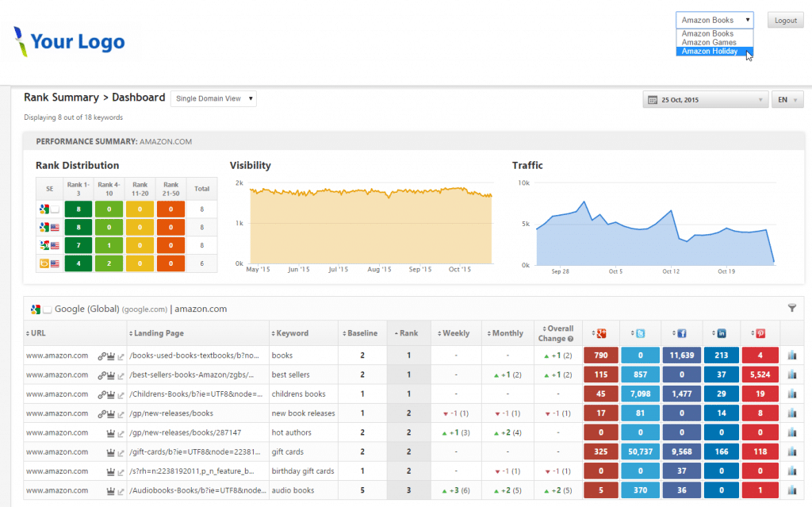Click the help icon beside Overall Change
The height and width of the screenshot is (507, 812).
[x=570, y=339]
